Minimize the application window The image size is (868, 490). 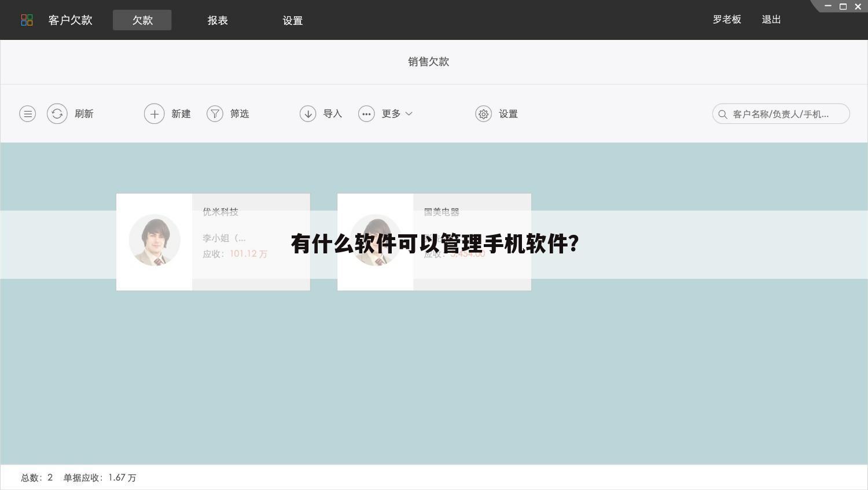(x=828, y=6)
